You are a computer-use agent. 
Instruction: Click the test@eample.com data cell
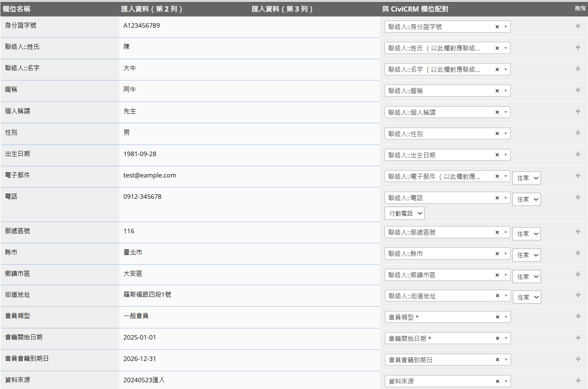[150, 175]
